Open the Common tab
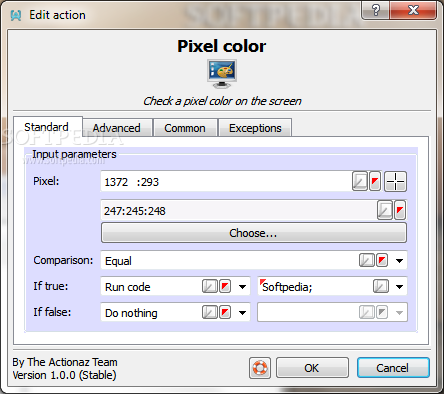Viewport: 444px width, 394px height. [185, 128]
